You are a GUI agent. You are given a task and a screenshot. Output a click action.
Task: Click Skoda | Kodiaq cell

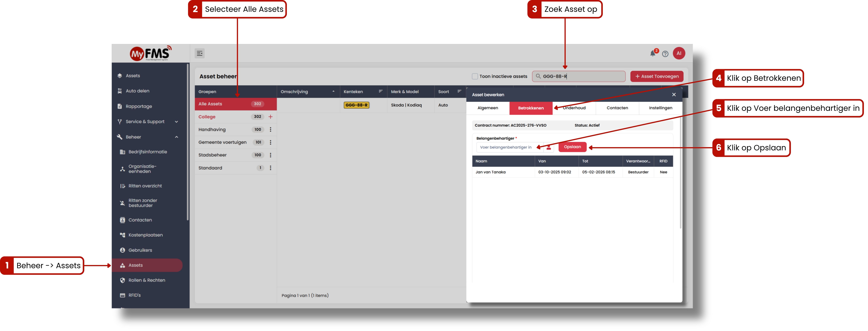pos(406,105)
